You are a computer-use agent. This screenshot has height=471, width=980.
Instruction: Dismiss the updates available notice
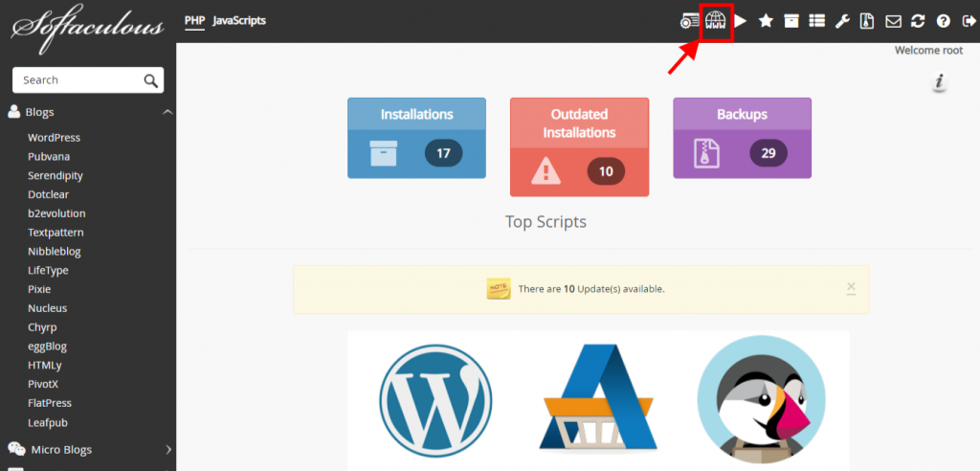click(851, 287)
